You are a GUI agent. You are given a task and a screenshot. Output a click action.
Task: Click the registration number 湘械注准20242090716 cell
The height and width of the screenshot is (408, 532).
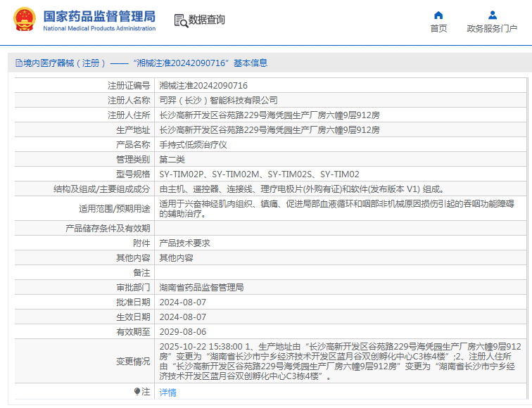[203, 85]
